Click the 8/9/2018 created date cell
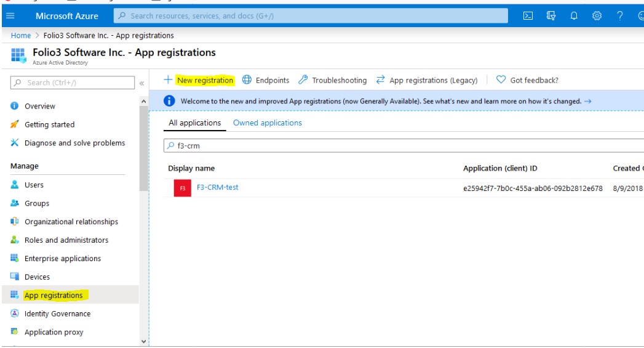 point(627,188)
